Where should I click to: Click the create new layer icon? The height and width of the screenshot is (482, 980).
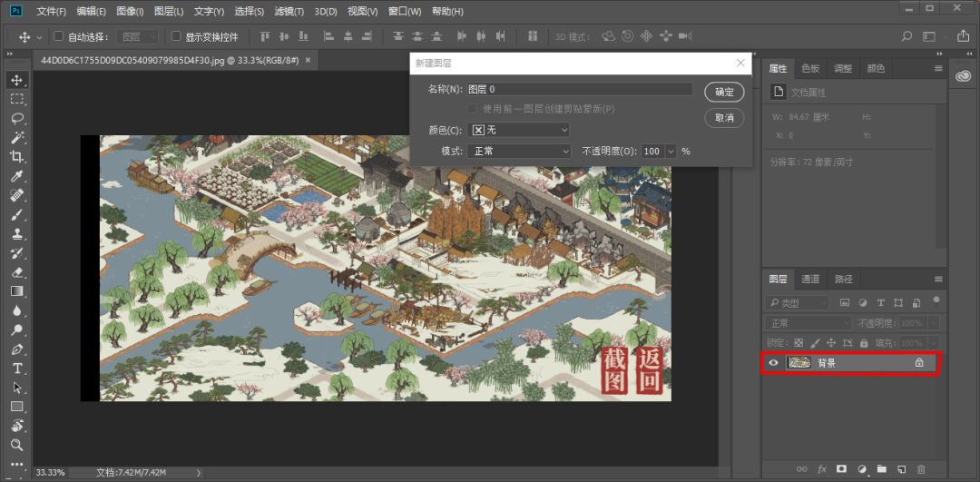pyautogui.click(x=901, y=468)
